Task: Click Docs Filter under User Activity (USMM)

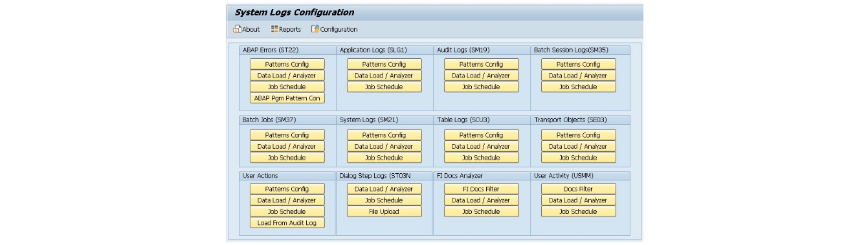Action: click(x=579, y=189)
